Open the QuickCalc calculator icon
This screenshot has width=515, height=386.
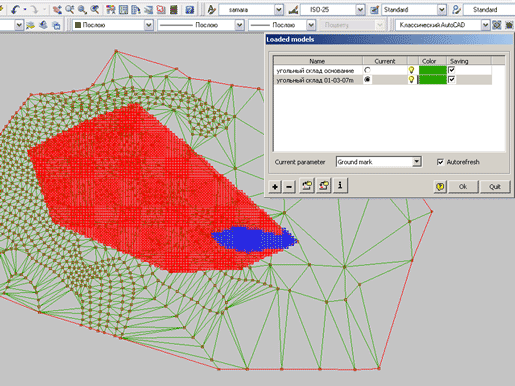174,10
